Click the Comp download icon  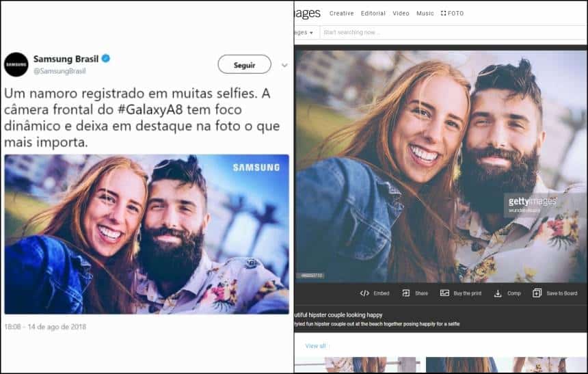(498, 293)
